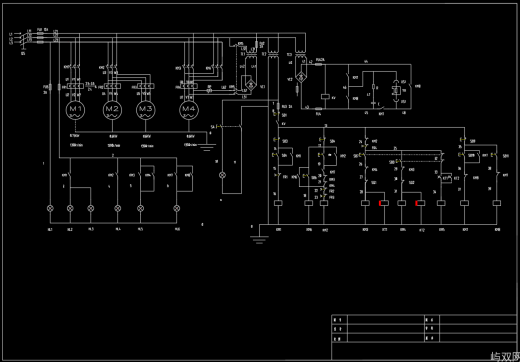Click the KM1 contactor coil at bottom row
520x362 pixels.
278,203
